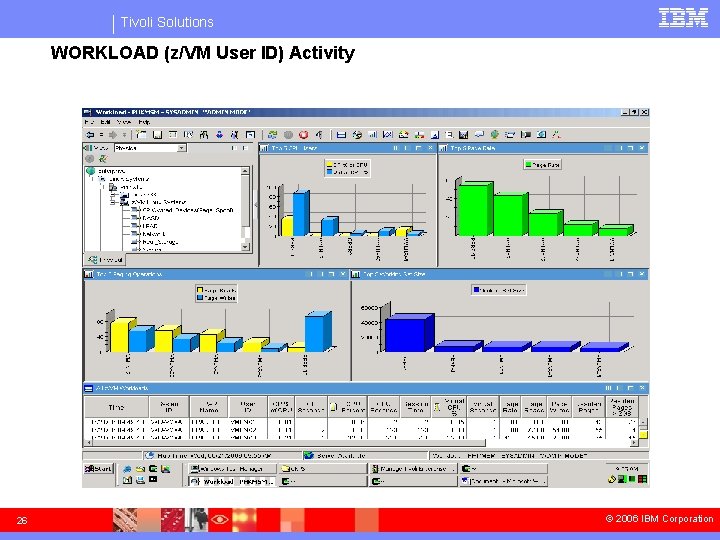Viewport: 720px width, 540px height.
Task: Click navigator tree scrollbar down arrow
Action: click(245, 247)
